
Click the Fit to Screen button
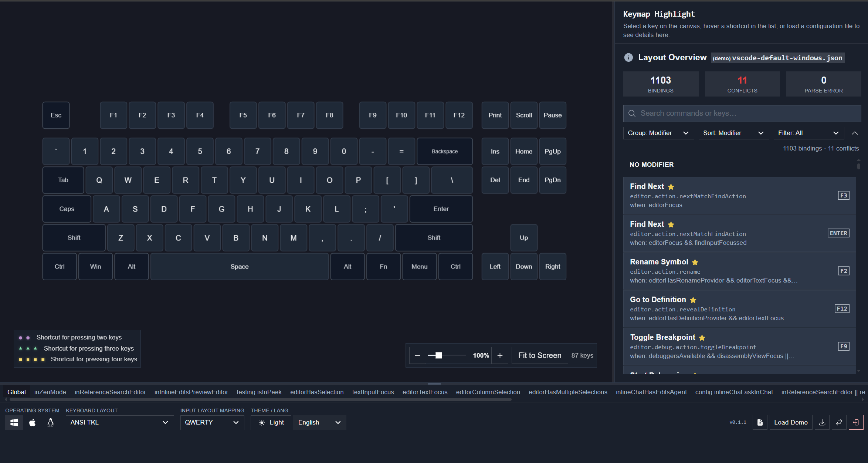[539, 355]
